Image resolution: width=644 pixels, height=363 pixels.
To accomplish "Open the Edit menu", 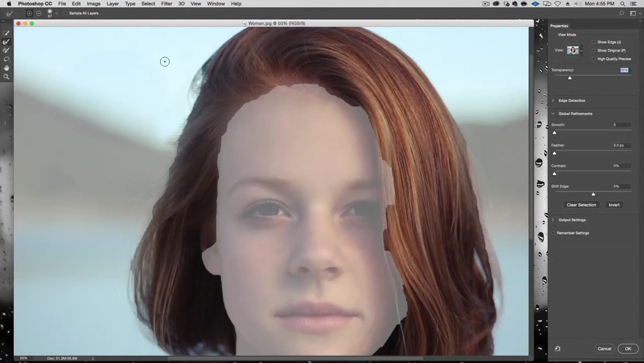I will pyautogui.click(x=76, y=4).
